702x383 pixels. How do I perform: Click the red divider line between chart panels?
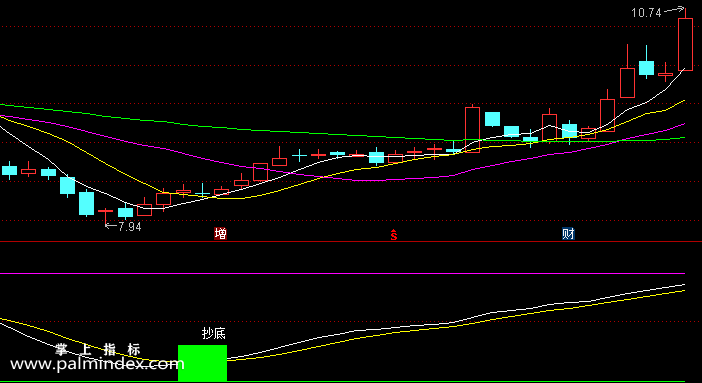(x=351, y=242)
